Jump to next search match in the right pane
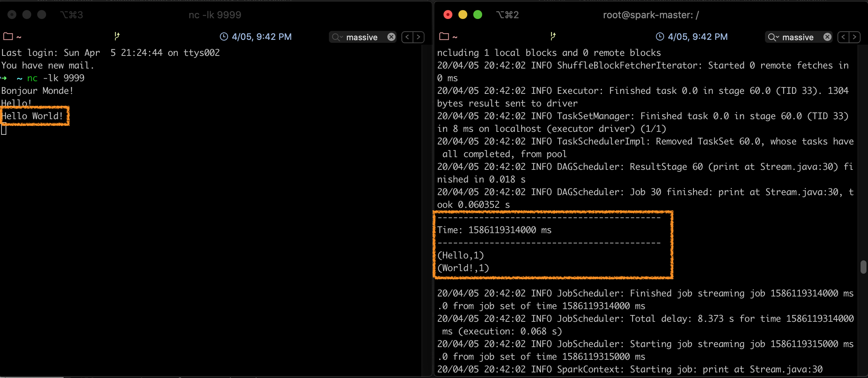868x378 pixels. click(855, 37)
